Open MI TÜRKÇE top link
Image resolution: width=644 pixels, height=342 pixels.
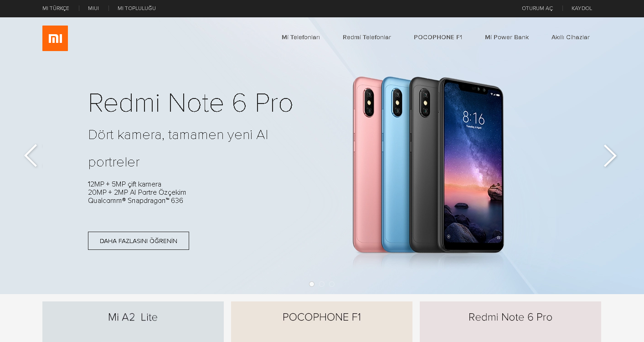[x=56, y=8]
